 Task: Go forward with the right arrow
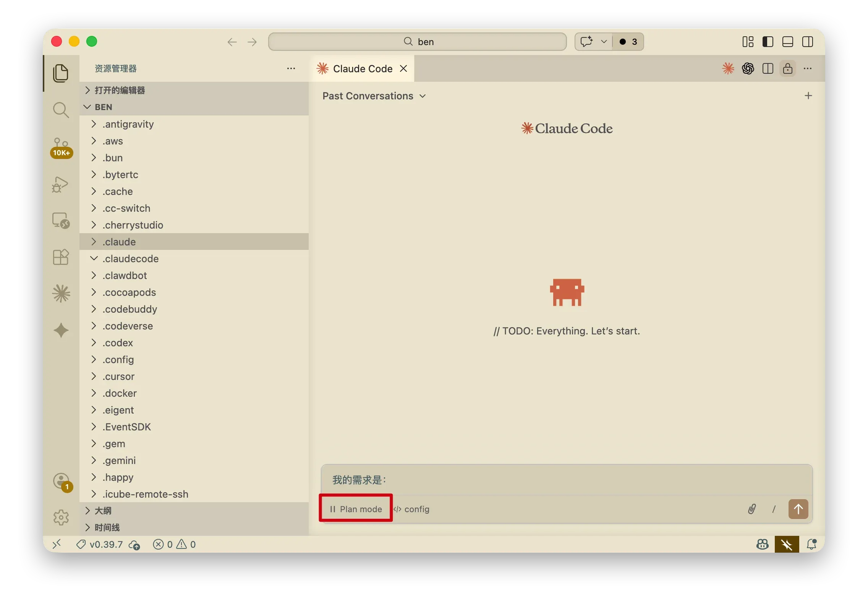pyautogui.click(x=252, y=42)
